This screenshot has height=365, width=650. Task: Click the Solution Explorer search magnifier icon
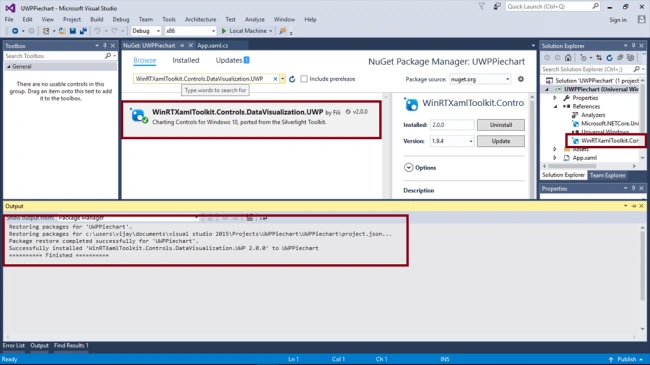637,69
